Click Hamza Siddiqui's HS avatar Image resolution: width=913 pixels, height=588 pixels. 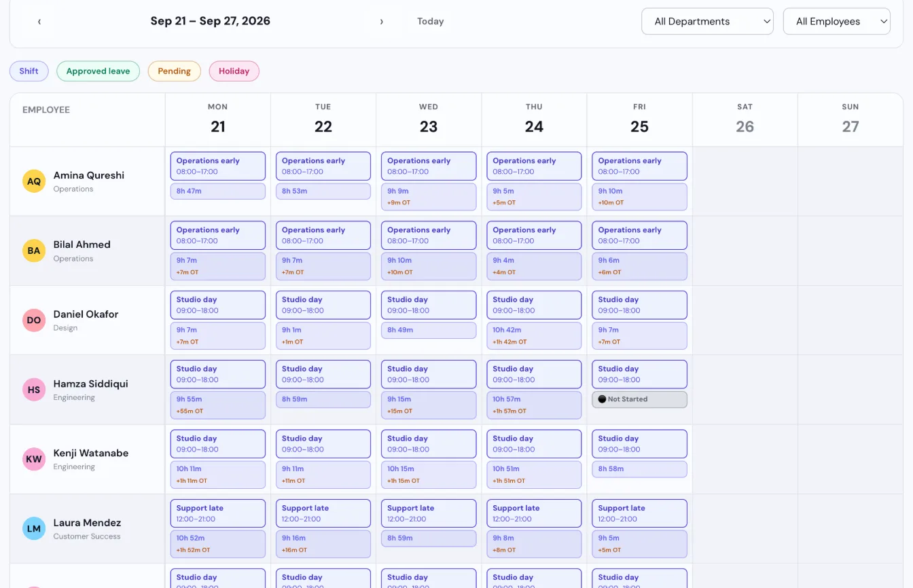[34, 390]
